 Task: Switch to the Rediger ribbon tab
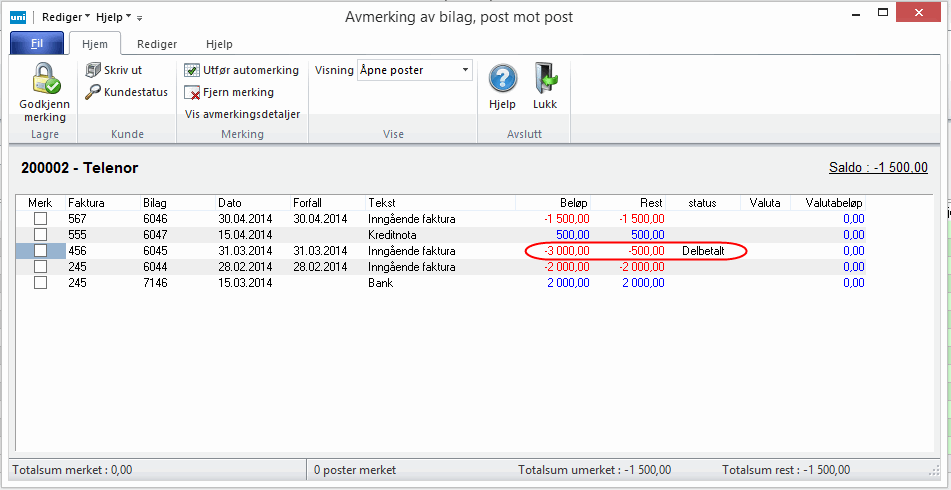click(x=157, y=44)
